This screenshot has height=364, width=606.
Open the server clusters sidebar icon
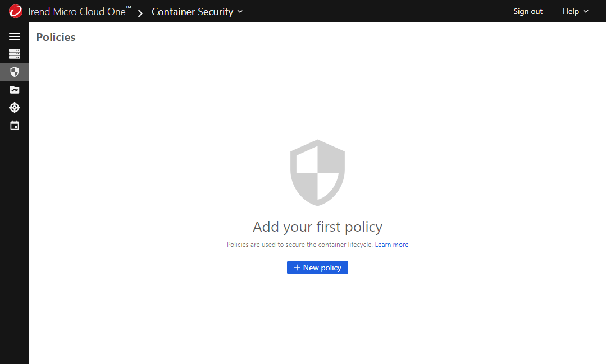pos(15,54)
